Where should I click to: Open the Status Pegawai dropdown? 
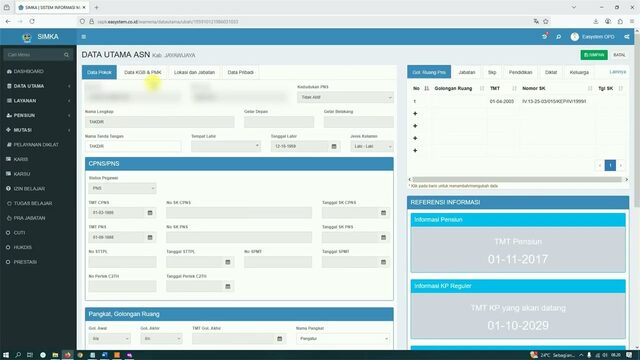pos(122,188)
